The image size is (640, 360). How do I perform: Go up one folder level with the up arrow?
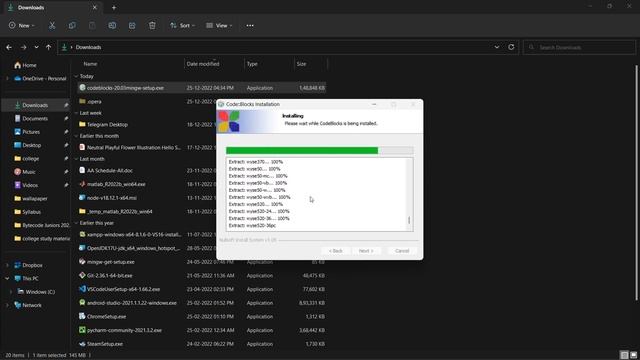click(49, 47)
